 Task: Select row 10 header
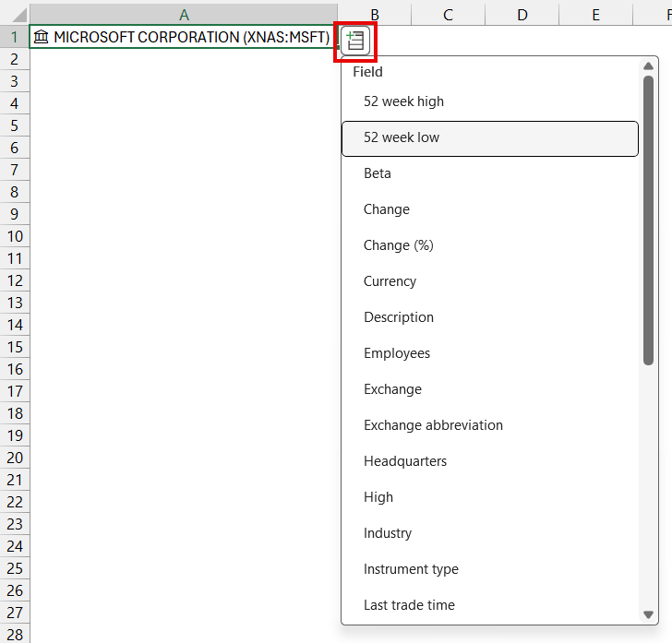tap(15, 236)
